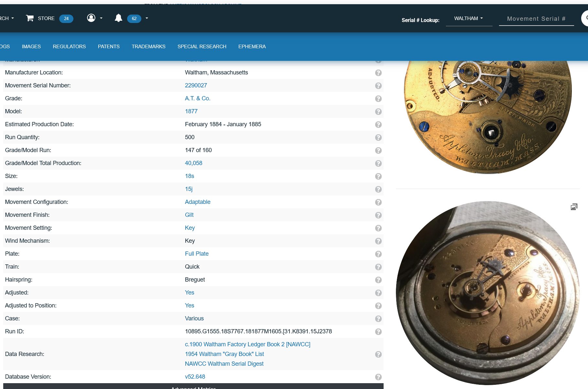The height and width of the screenshot is (389, 588).
Task: Click the help icon for Grade/Model Run
Action: click(378, 150)
